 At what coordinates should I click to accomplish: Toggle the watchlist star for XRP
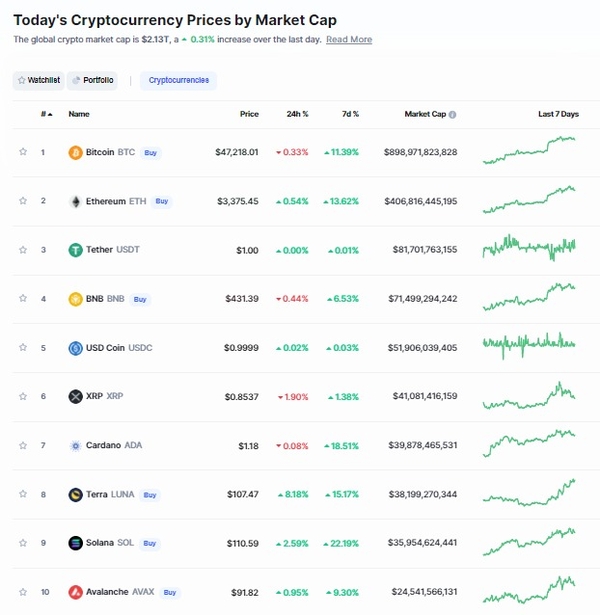point(23,396)
